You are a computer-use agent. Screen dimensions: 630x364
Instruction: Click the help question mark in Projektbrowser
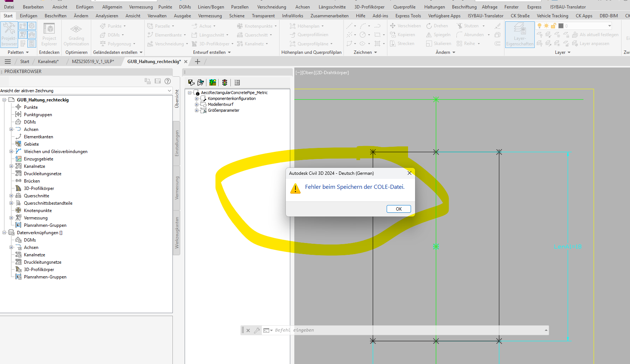(x=168, y=81)
